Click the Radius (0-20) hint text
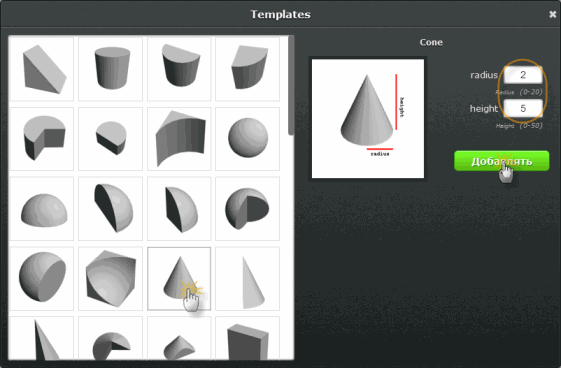Image resolution: width=561 pixels, height=368 pixels. pos(519,92)
